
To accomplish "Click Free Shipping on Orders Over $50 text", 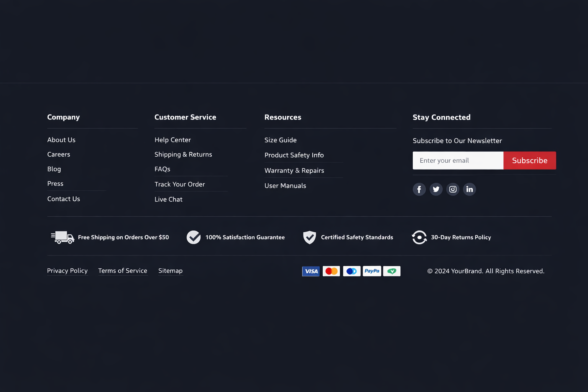I will click(x=123, y=237).
